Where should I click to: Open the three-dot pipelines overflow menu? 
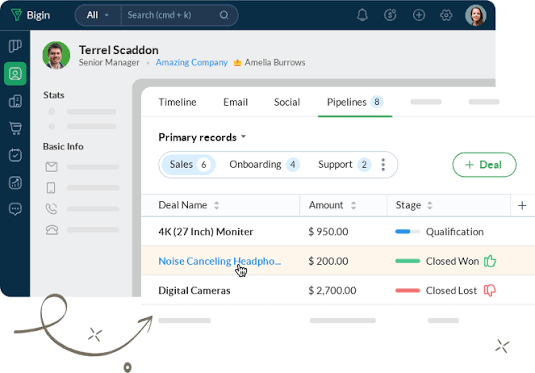point(383,164)
